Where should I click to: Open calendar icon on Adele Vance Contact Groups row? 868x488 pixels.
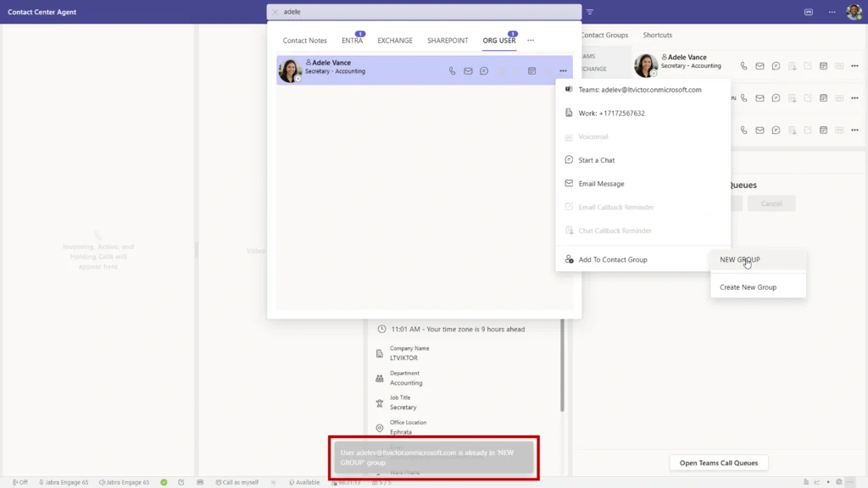click(824, 66)
